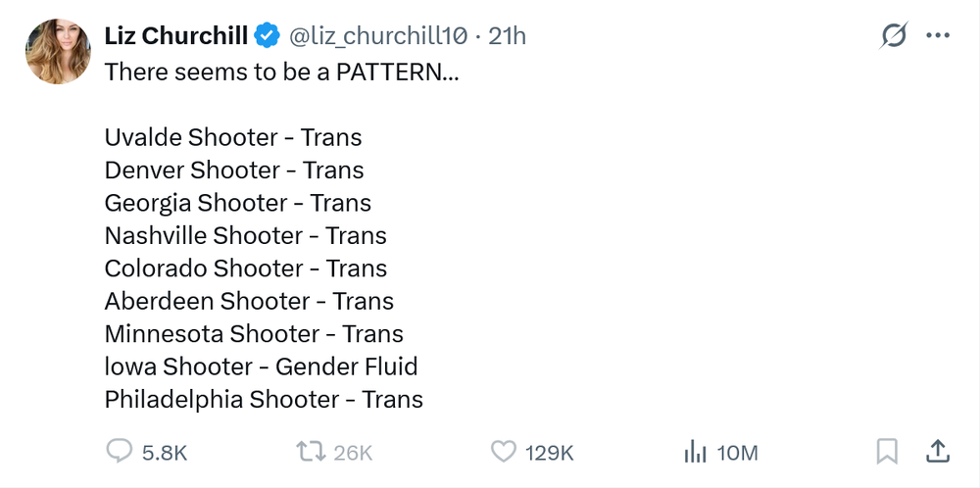
Task: Click the Liz Churchill display name
Action: tap(176, 36)
